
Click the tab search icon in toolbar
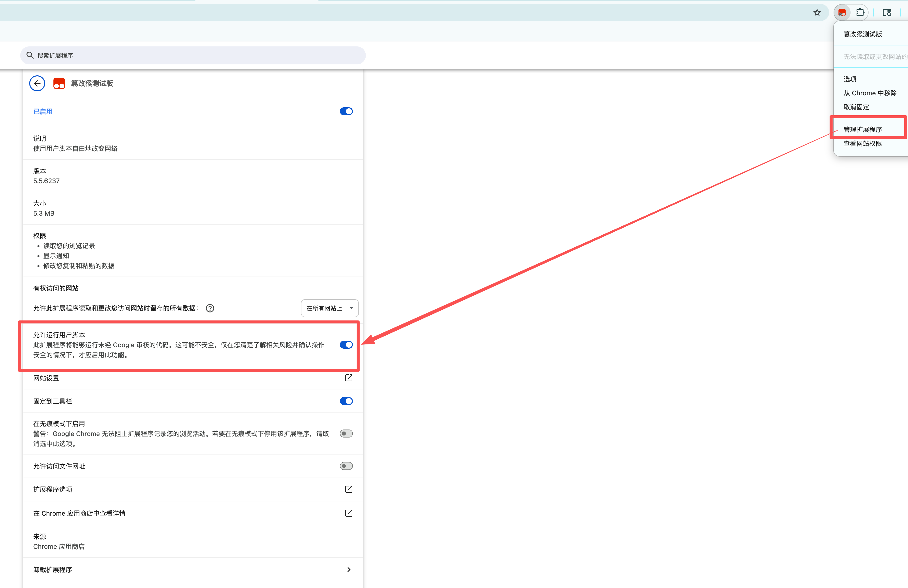[x=887, y=12]
